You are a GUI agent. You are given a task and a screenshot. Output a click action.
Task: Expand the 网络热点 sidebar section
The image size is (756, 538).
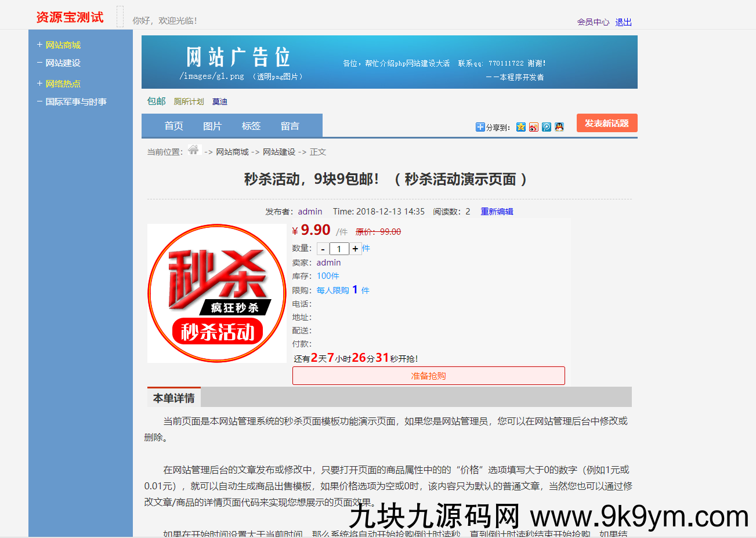point(62,83)
